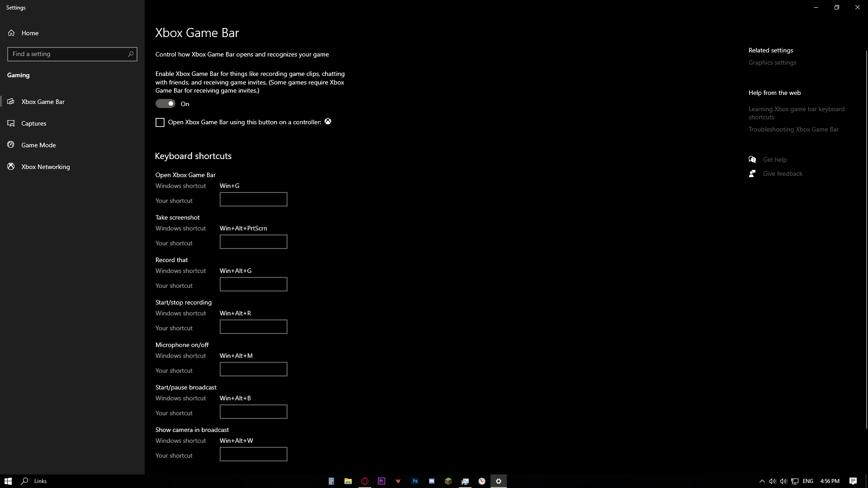Click the Give feedback person icon
Viewport: 868px width, 488px height.
[752, 174]
